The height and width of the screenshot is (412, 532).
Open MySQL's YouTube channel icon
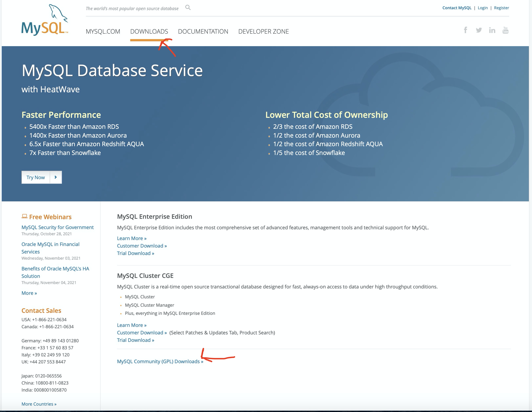[505, 30]
